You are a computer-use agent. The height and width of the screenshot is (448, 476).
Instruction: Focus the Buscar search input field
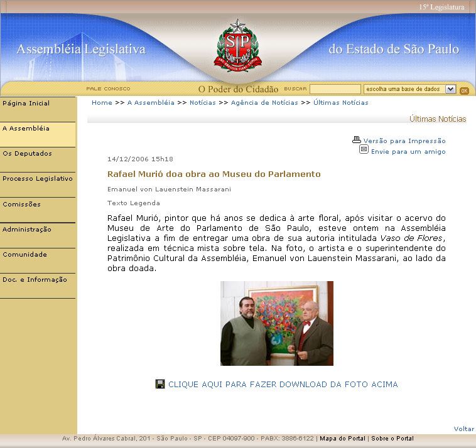pos(335,89)
